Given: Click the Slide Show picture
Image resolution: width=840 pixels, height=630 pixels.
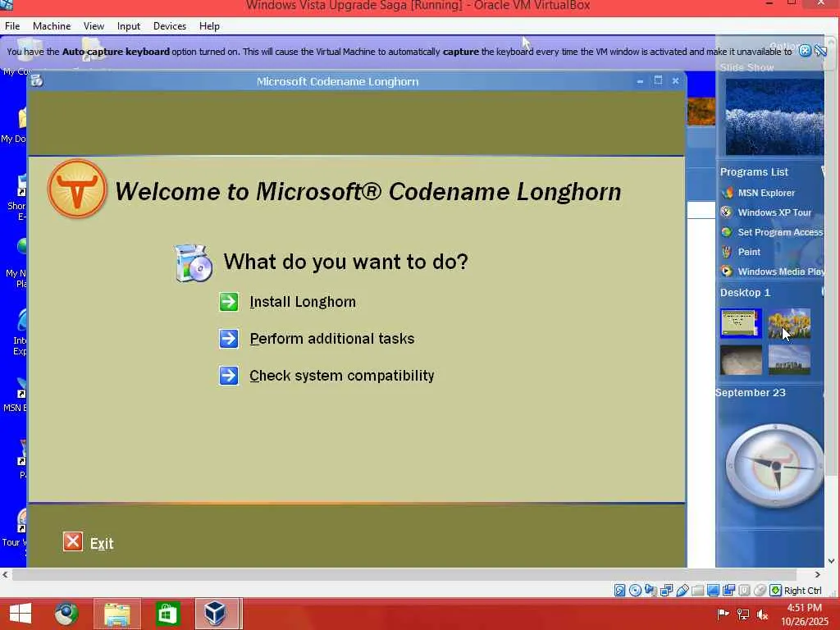Looking at the screenshot, I should click(x=774, y=116).
